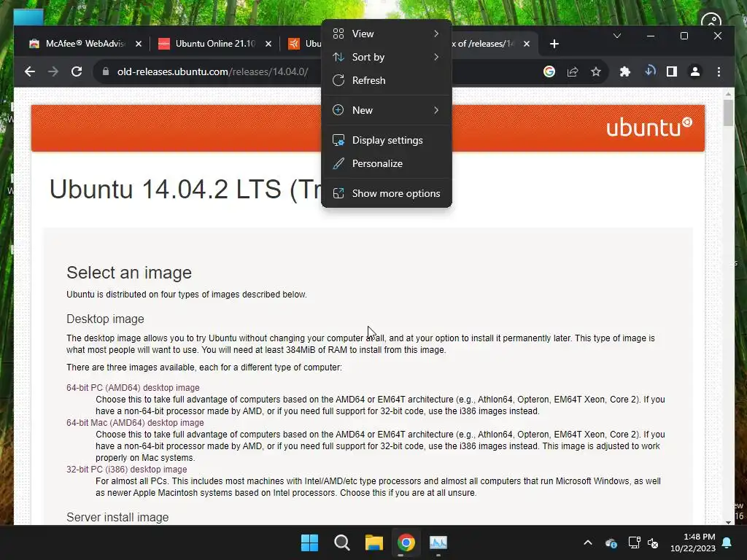The width and height of the screenshot is (747, 560).
Task: Open a new tab with plus button
Action: (554, 44)
